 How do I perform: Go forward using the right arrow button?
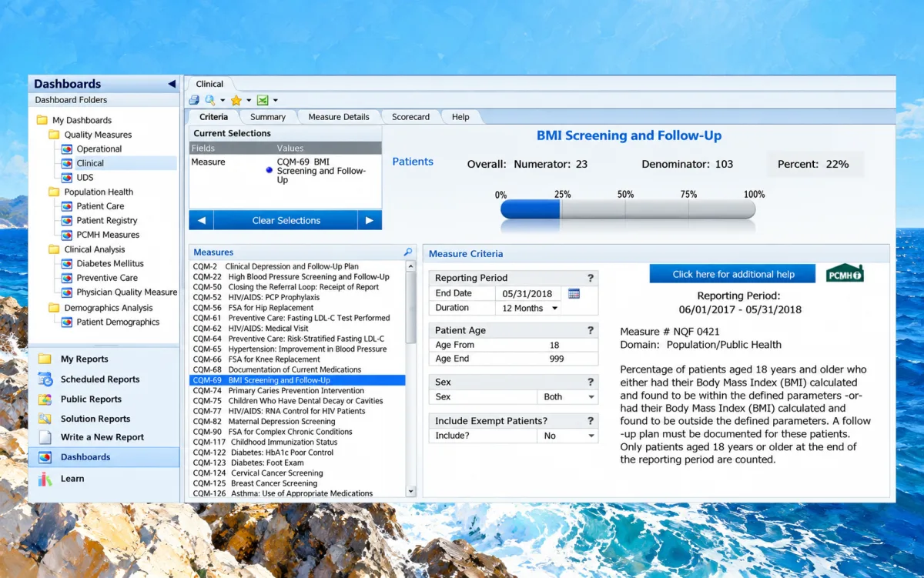(x=370, y=220)
